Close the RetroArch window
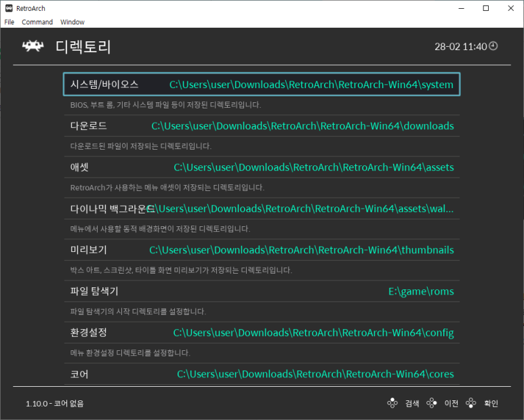Image resolution: width=524 pixels, height=420 pixels. 510,8
